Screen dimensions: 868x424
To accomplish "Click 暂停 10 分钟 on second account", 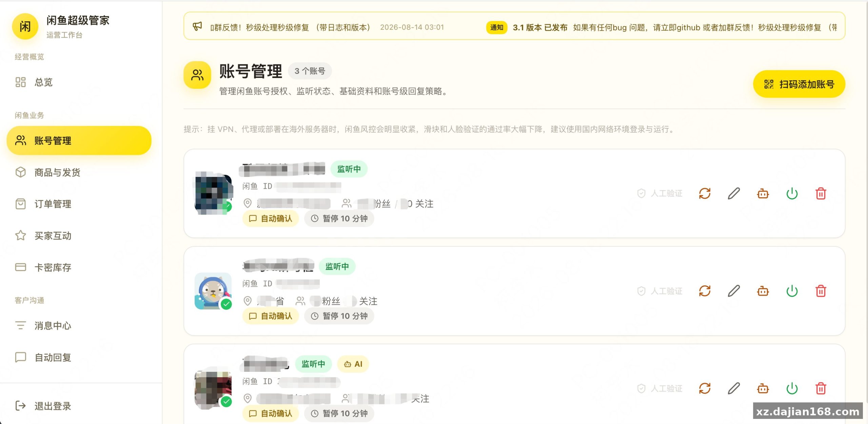I will click(x=339, y=316).
